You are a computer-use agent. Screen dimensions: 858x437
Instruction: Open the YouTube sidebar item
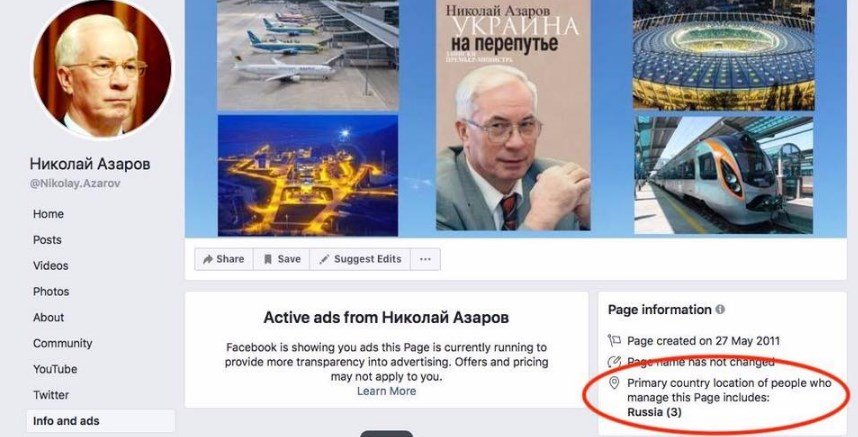click(x=55, y=369)
